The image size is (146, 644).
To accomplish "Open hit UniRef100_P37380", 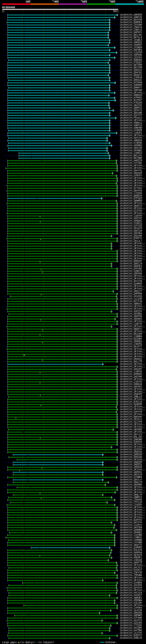I will click(x=131, y=163).
